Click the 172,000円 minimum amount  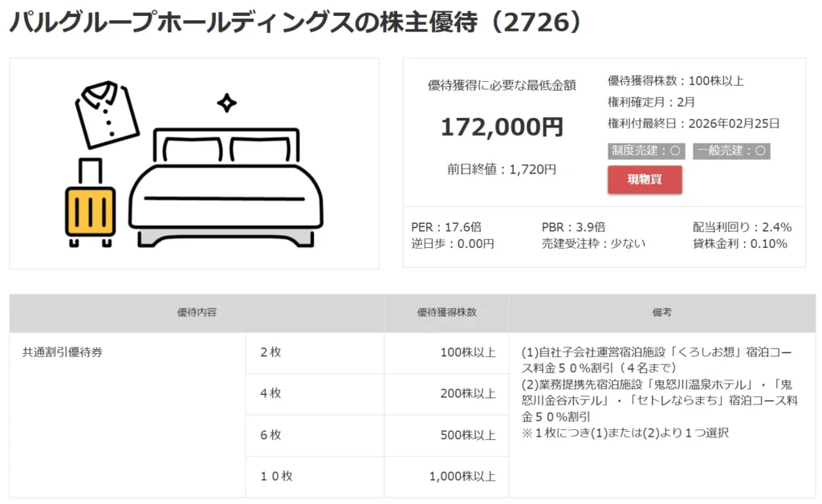[x=502, y=127]
